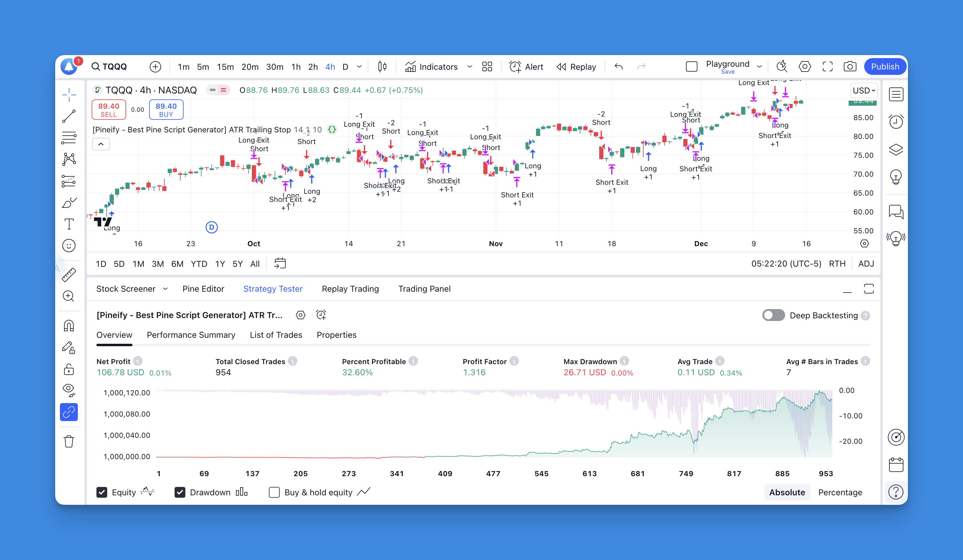This screenshot has width=963, height=560.
Task: Enter fullscreen mode
Action: coord(827,66)
